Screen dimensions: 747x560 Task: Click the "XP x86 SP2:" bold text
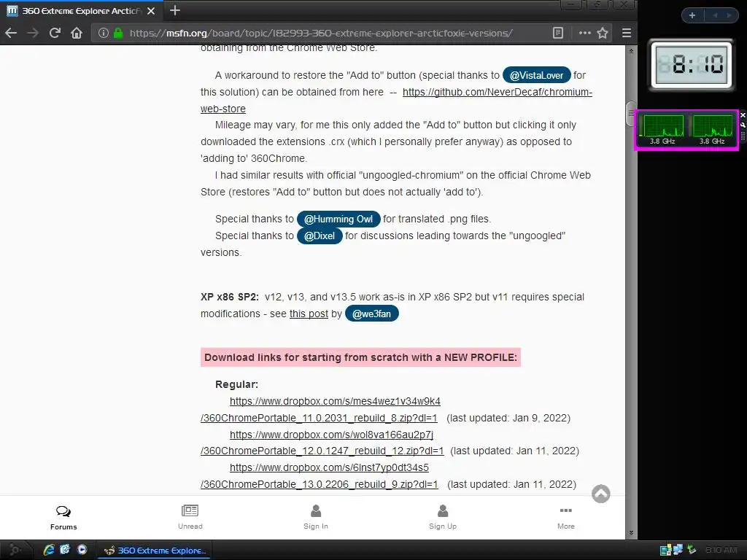[230, 297]
